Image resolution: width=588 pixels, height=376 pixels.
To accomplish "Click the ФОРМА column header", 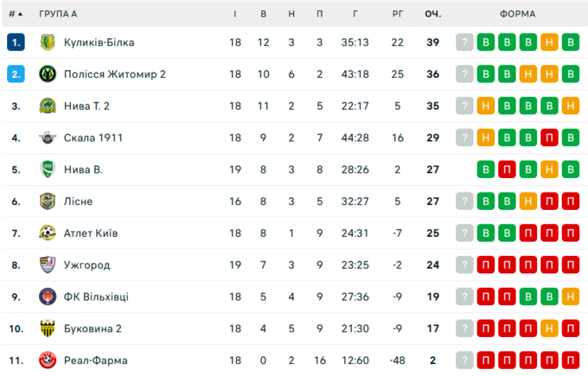I will (517, 14).
